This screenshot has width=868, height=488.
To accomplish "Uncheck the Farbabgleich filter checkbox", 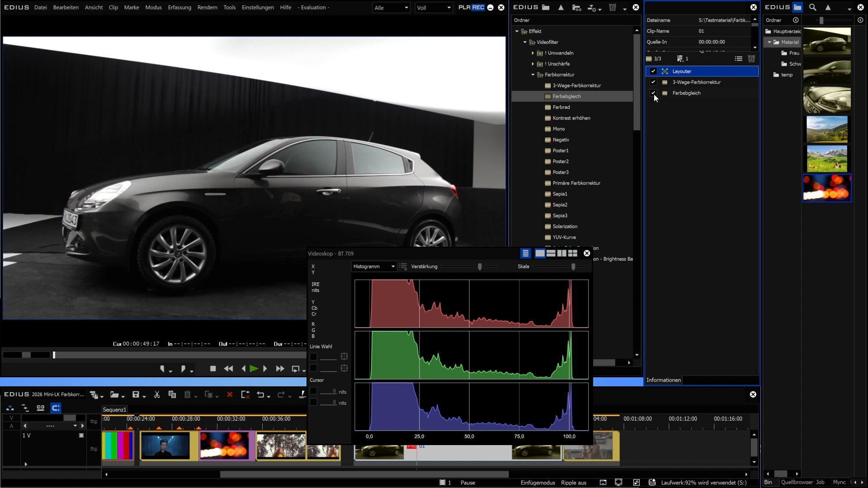I will [x=653, y=93].
